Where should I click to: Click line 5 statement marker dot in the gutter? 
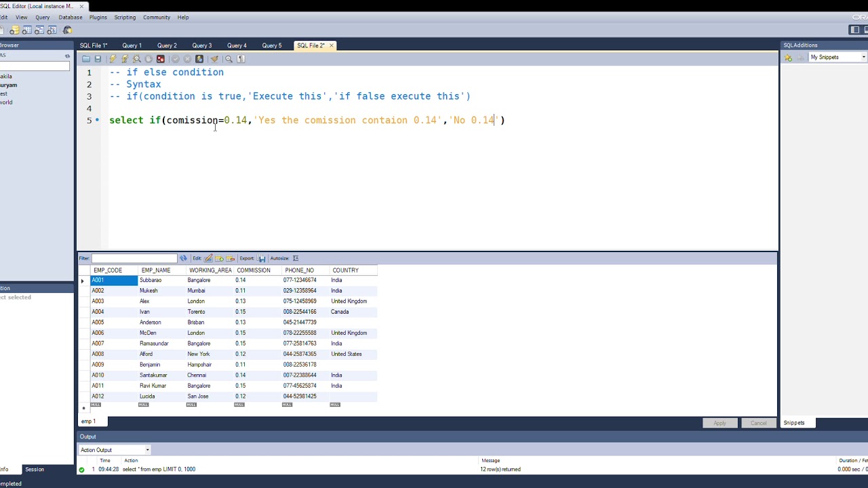(x=97, y=120)
